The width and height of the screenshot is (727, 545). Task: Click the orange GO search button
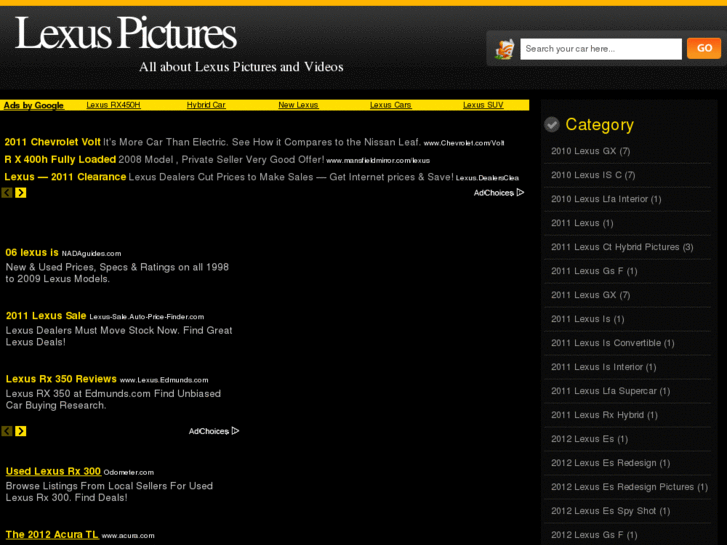[x=704, y=48]
